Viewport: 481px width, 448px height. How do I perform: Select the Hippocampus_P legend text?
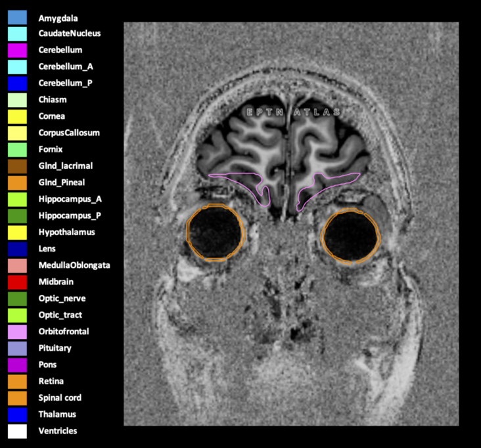click(70, 216)
